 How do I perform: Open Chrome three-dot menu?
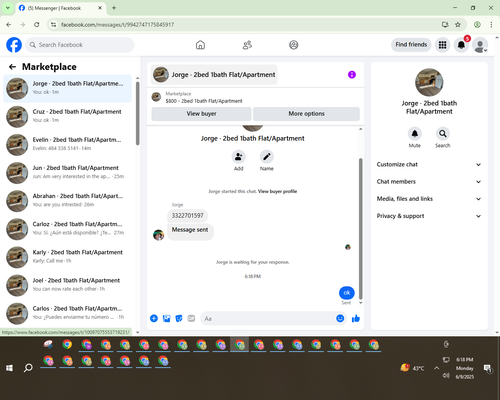pyautogui.click(x=491, y=24)
